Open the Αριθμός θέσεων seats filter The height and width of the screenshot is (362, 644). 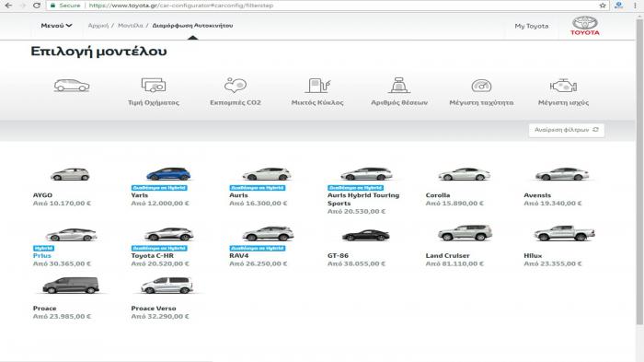point(399,92)
